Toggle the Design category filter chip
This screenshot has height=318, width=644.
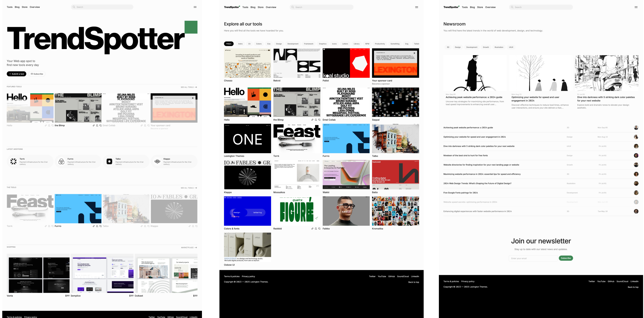[x=278, y=44]
